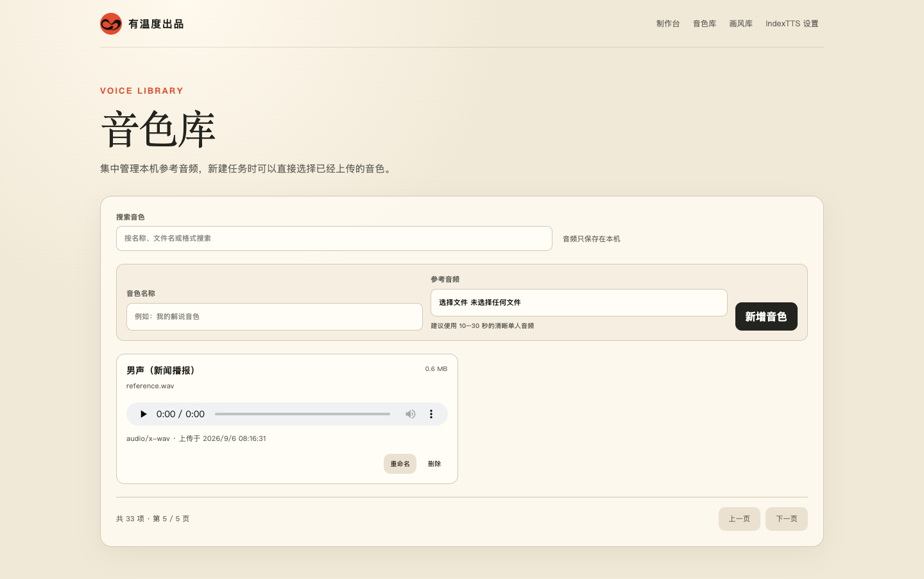The image size is (924, 579).
Task: Choose a reference audio file with 选择文件
Action: coord(453,302)
